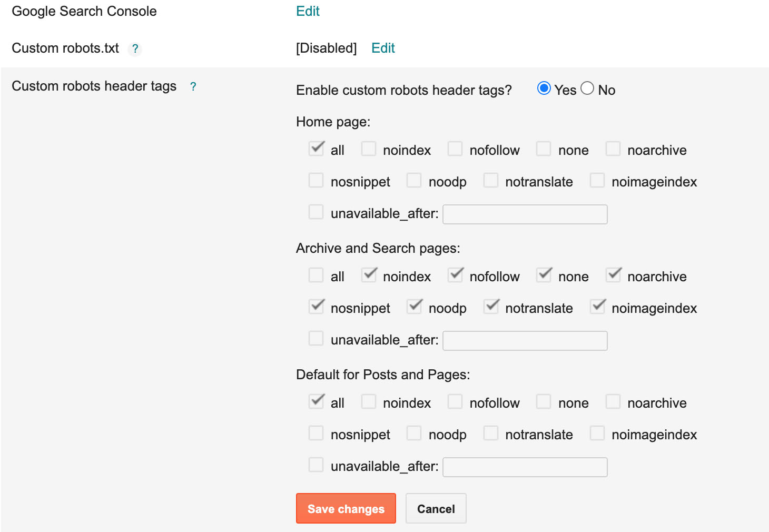Open help icon for Custom robots header tags
Viewport: 769px width, 532px height.
[193, 87]
